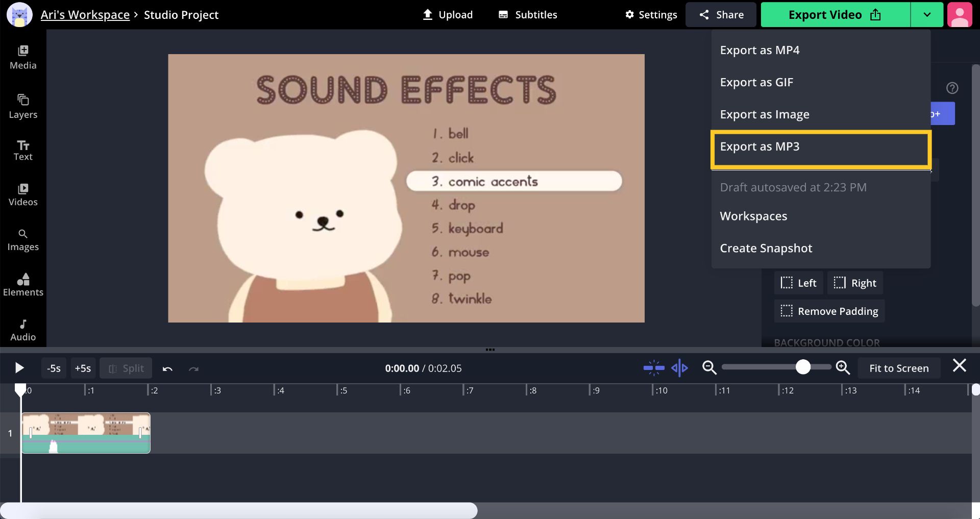Viewport: 980px width, 519px height.
Task: Click the Remove Padding button
Action: [829, 310]
